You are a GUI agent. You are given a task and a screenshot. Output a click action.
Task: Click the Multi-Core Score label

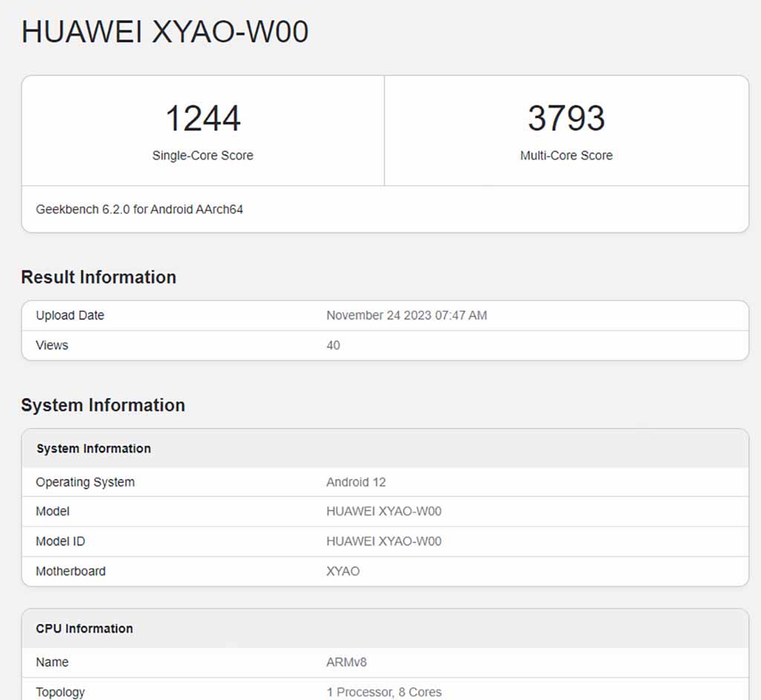click(x=566, y=155)
